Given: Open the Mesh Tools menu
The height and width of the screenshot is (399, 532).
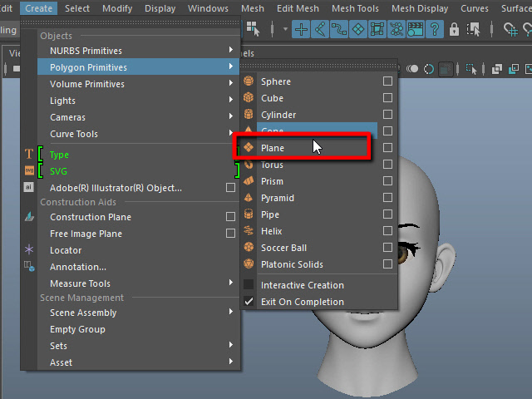Looking at the screenshot, I should 356,8.
